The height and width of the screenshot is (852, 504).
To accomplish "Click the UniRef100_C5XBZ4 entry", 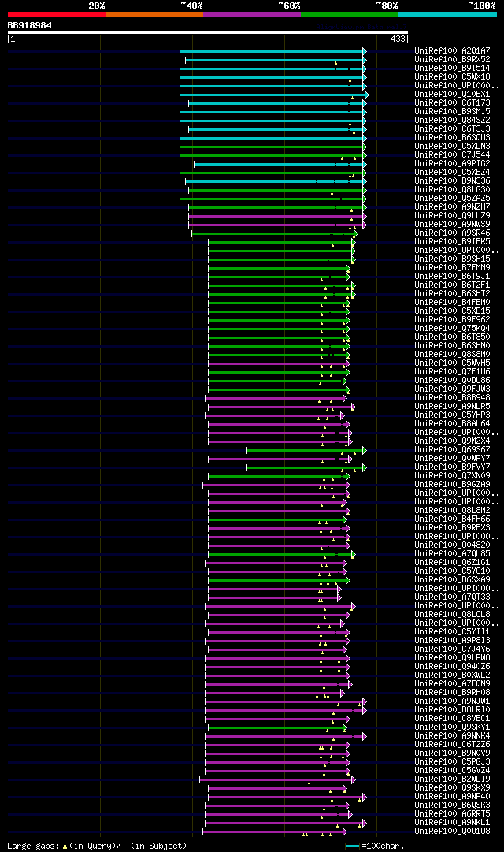I will pos(452,173).
